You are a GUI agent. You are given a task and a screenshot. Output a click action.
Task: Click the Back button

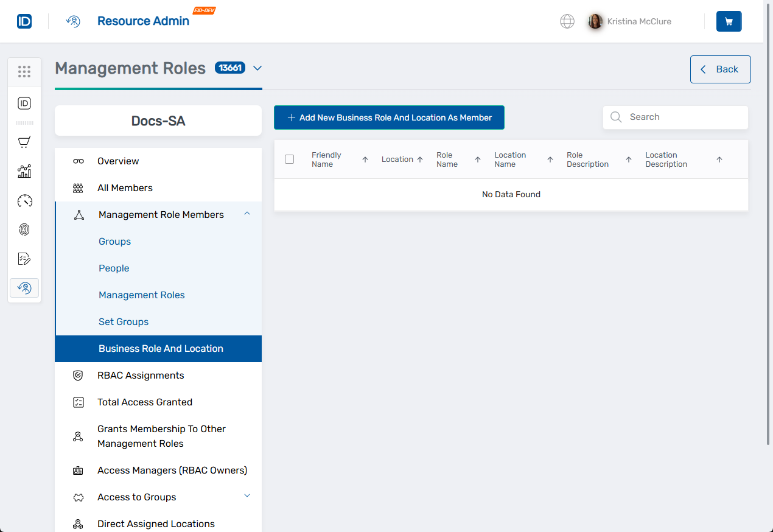click(720, 69)
